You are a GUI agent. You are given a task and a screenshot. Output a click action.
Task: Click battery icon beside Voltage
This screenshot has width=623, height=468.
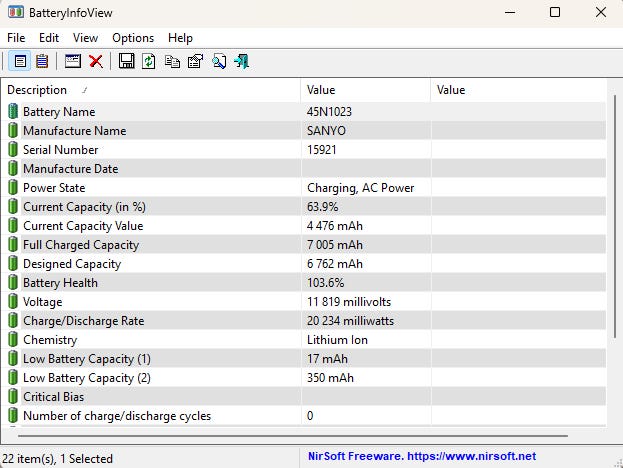tap(13, 302)
